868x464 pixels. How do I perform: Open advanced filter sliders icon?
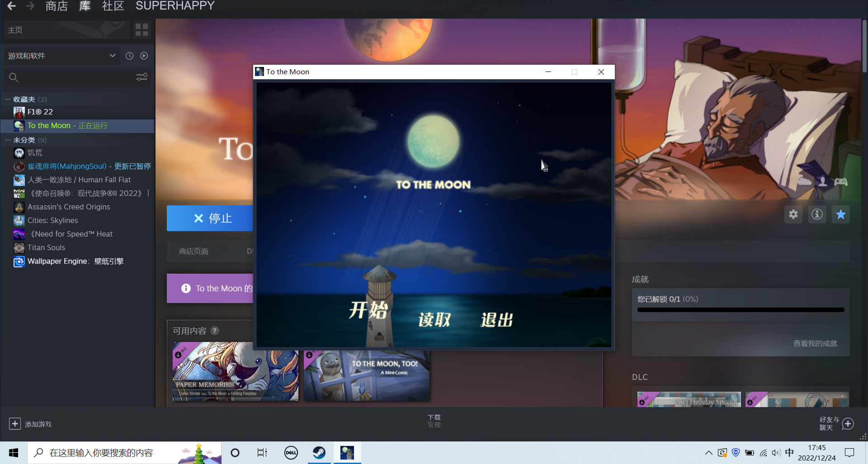coord(142,77)
